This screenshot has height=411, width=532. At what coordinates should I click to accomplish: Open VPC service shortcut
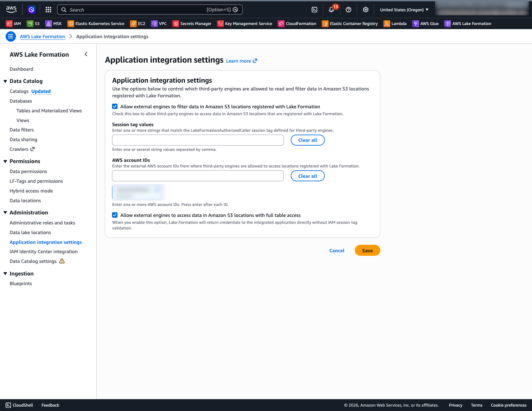(159, 23)
